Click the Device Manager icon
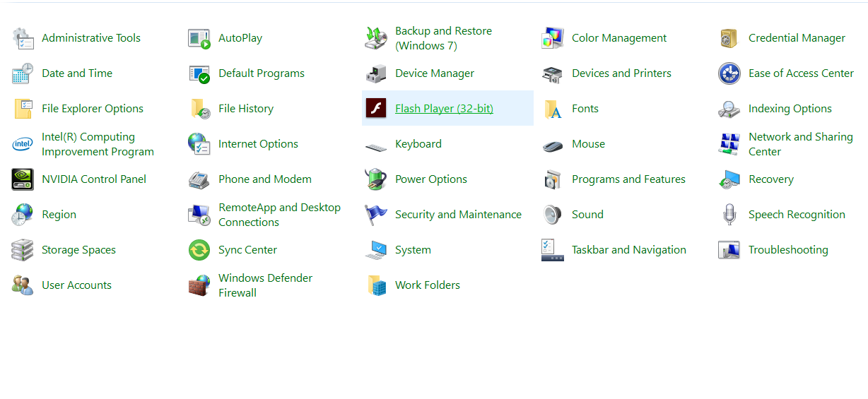The image size is (868, 399). pos(376,73)
